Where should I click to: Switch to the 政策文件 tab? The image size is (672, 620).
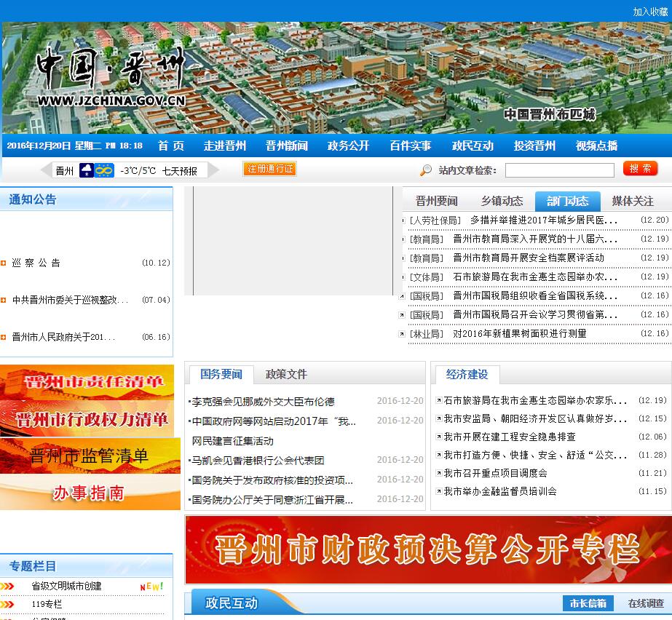tap(286, 375)
